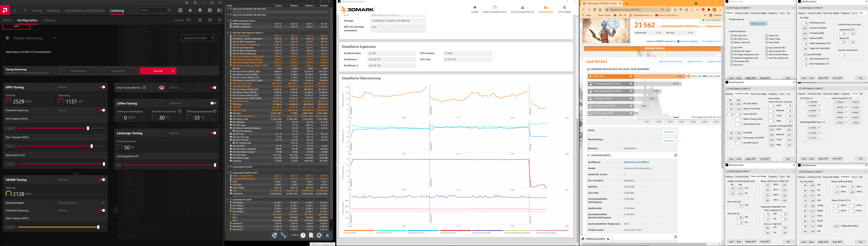Bookmark the page with the Chrome star

(668, 10)
